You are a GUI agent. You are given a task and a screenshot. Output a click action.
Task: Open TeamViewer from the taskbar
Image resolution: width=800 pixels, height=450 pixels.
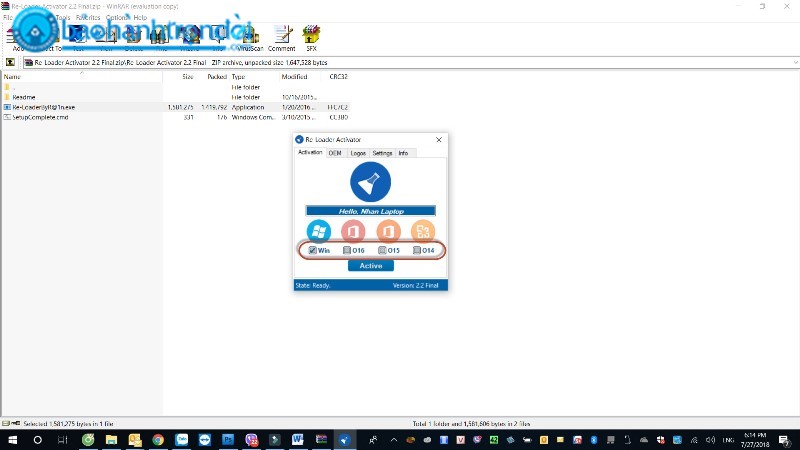coord(205,439)
